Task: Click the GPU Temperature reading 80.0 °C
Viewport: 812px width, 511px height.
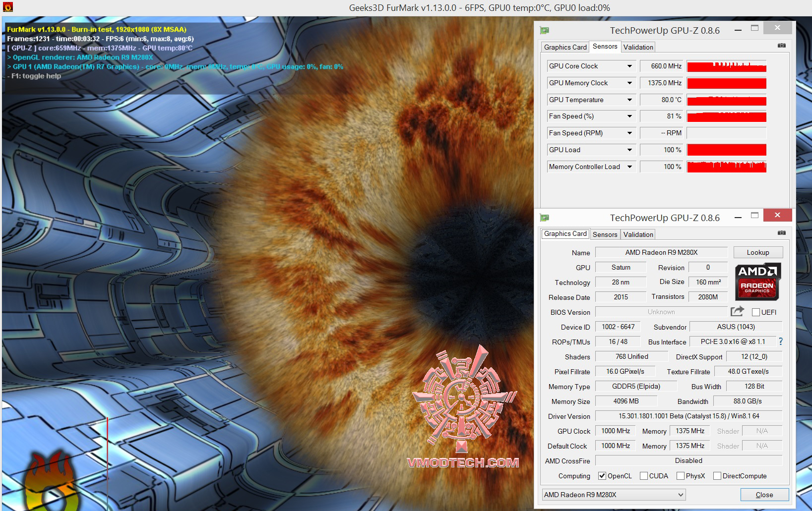Action: (661, 100)
